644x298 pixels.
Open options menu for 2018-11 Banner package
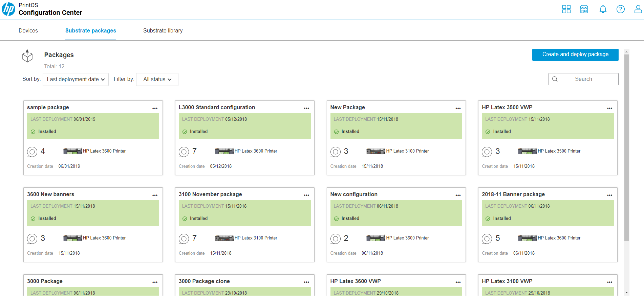tap(610, 195)
